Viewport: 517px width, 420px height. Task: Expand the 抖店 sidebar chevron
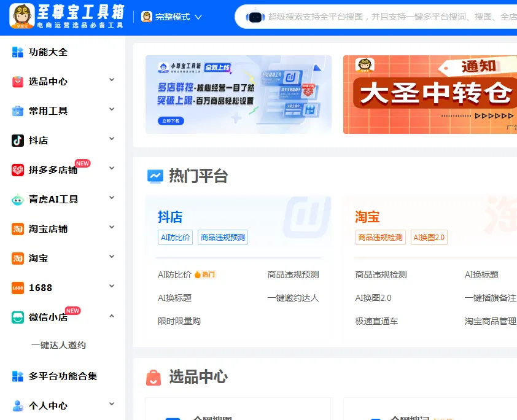click(112, 139)
